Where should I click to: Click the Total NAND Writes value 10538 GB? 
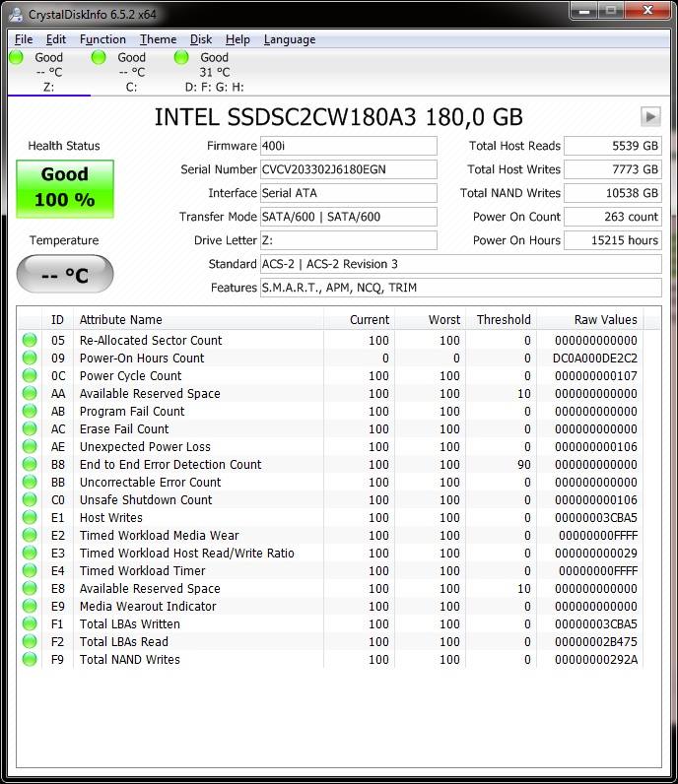coord(613,193)
